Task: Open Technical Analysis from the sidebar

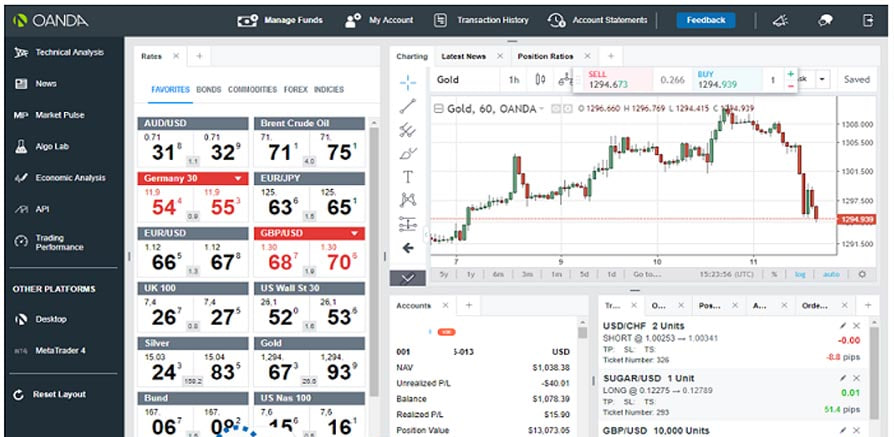Action: pos(59,52)
